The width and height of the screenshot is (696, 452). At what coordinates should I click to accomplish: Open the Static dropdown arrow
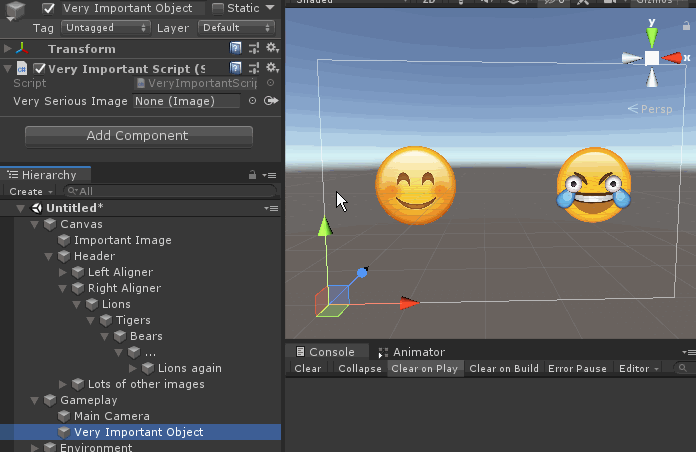pos(270,8)
